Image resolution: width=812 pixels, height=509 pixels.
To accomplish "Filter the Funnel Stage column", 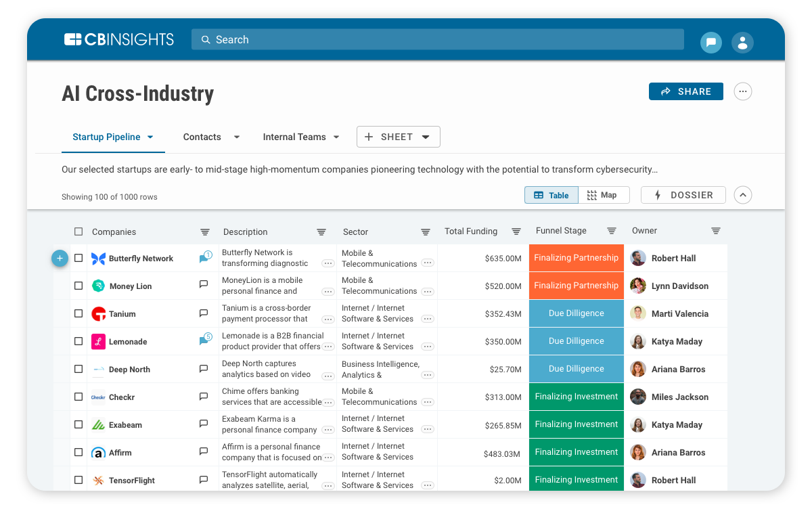I will pyautogui.click(x=612, y=231).
